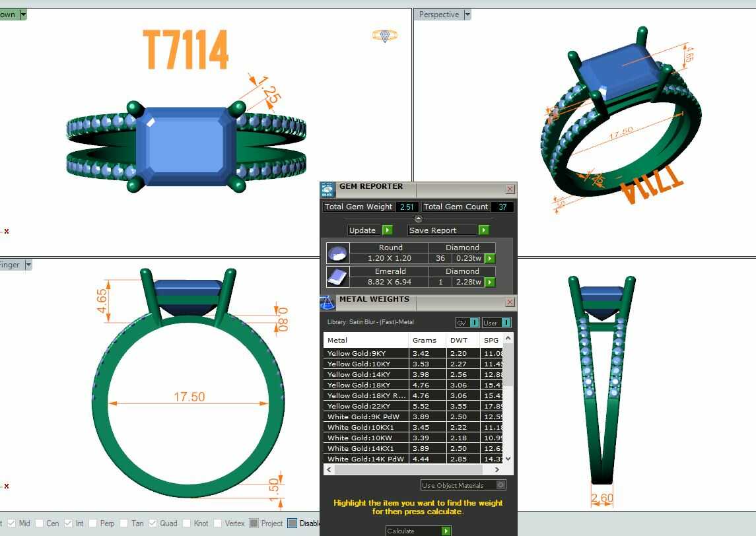Sort by the DWT column header
756x536 pixels.
tap(462, 340)
